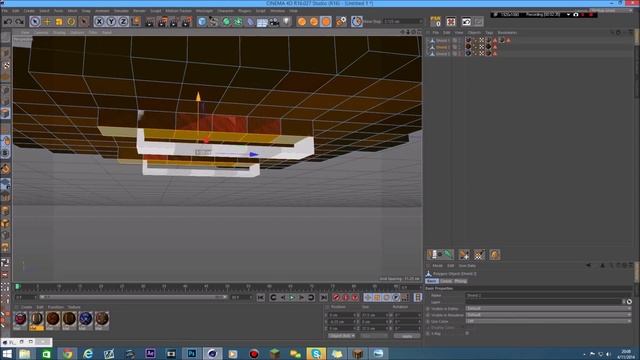Screen dimensions: 640x360
Task: Toggle the X axis lock
Action: tap(99, 22)
